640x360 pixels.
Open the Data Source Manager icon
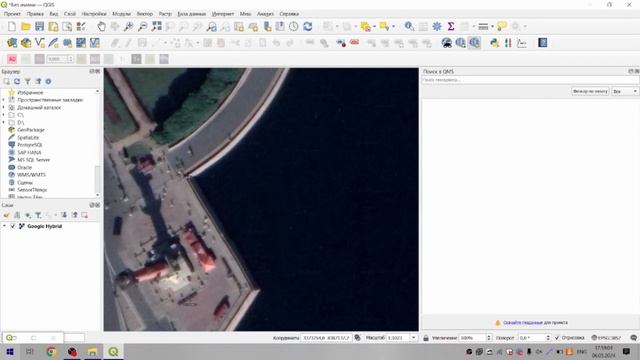point(12,42)
